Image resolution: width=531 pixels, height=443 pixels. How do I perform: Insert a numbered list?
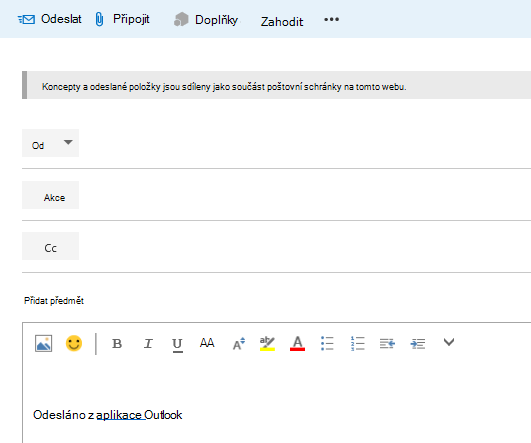(358, 343)
